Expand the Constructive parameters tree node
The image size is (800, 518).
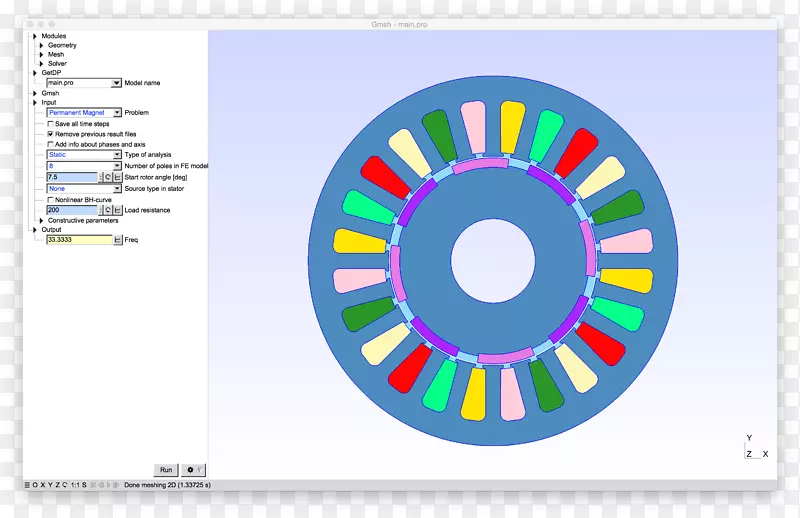pos(42,220)
